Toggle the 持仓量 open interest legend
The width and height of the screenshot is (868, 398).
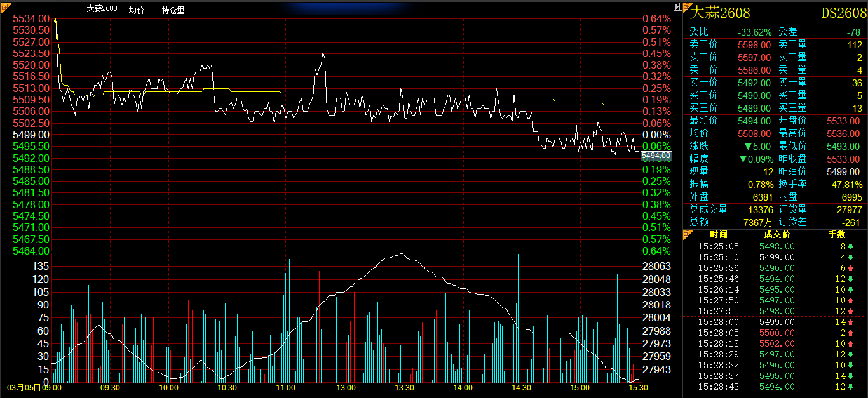173,10
